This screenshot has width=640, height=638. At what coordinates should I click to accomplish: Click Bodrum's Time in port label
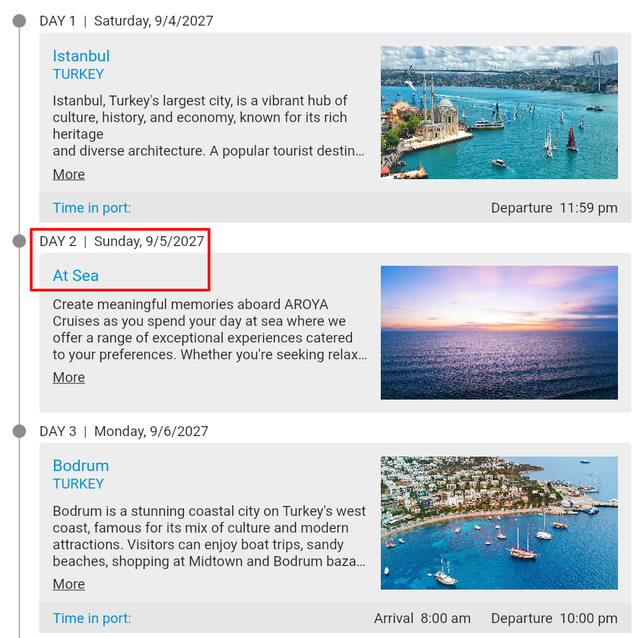[92, 618]
